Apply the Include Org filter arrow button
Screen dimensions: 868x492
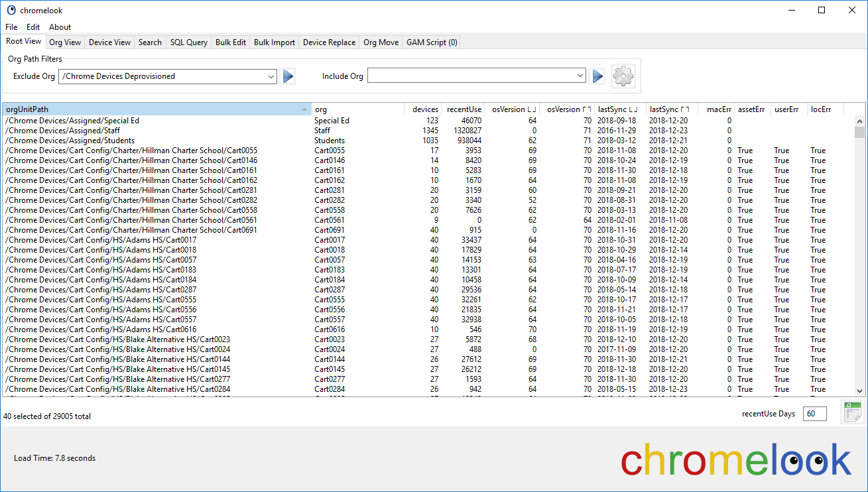598,76
